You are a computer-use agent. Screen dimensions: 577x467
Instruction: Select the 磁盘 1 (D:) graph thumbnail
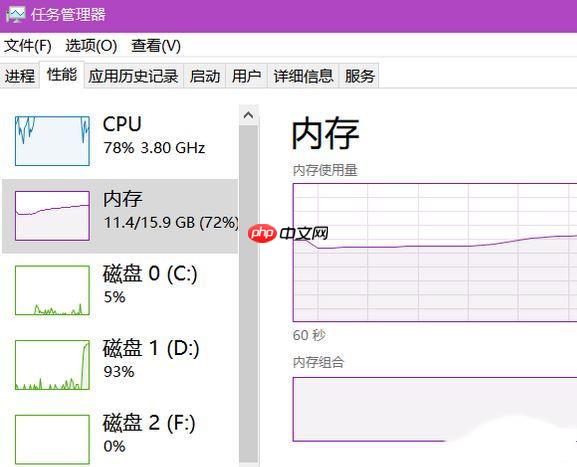tap(52, 365)
